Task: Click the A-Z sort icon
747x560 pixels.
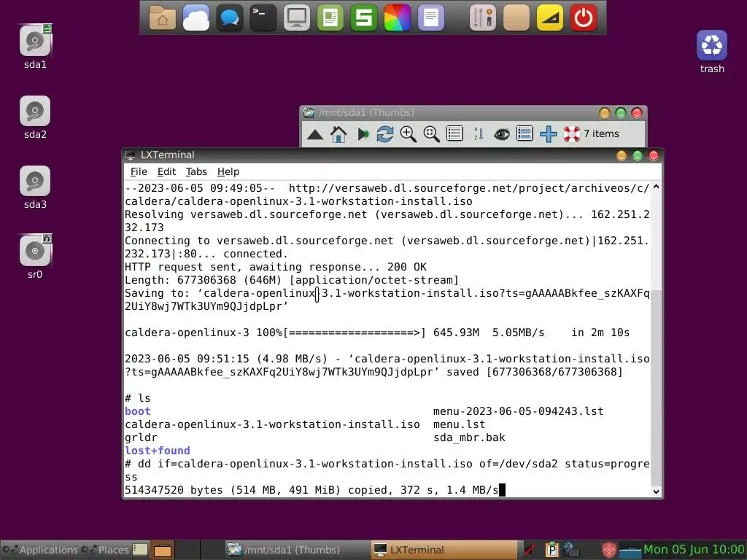Action: tap(479, 134)
